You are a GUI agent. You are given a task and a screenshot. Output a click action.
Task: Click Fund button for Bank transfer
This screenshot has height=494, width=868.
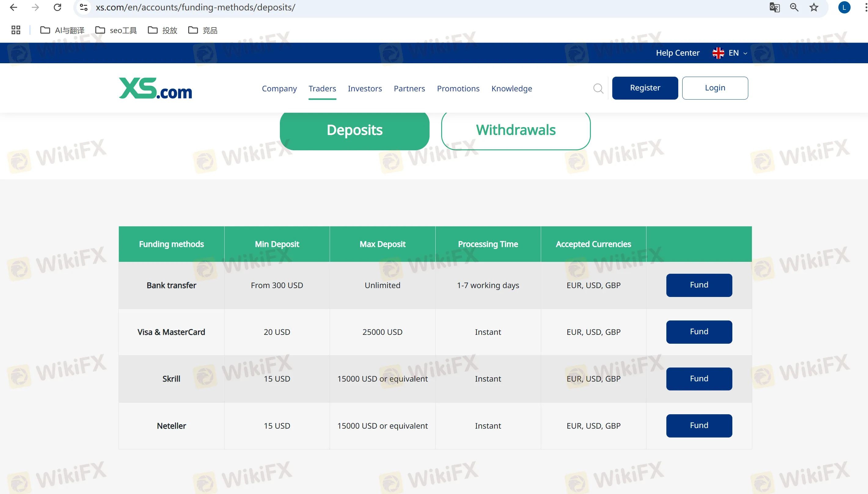[x=699, y=285]
